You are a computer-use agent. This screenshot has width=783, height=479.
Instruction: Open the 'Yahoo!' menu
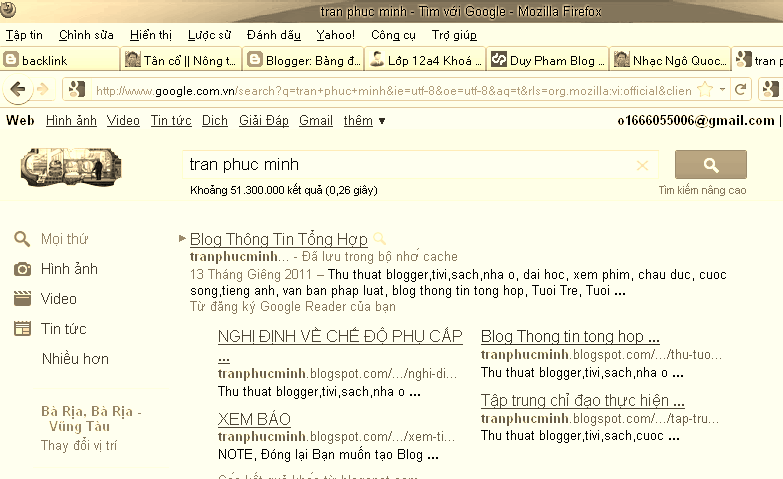coord(336,34)
